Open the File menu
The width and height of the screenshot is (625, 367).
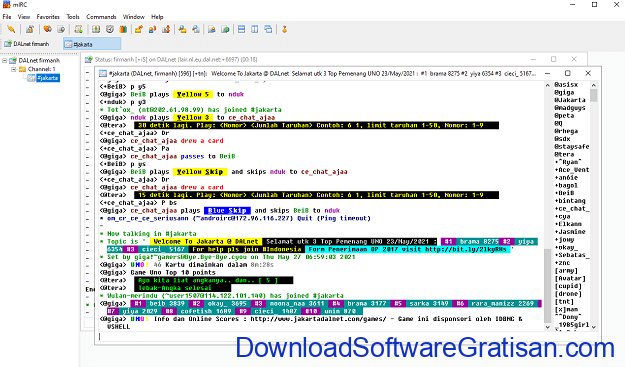point(7,17)
